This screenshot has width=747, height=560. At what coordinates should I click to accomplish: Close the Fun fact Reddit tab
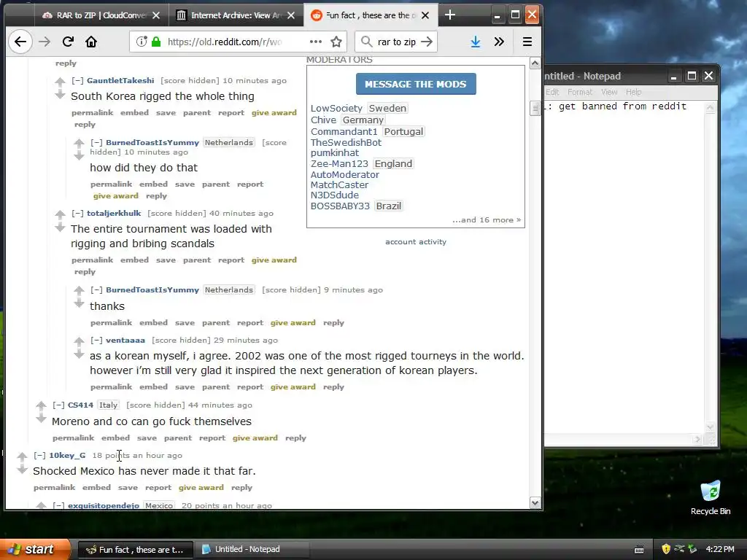point(425,15)
